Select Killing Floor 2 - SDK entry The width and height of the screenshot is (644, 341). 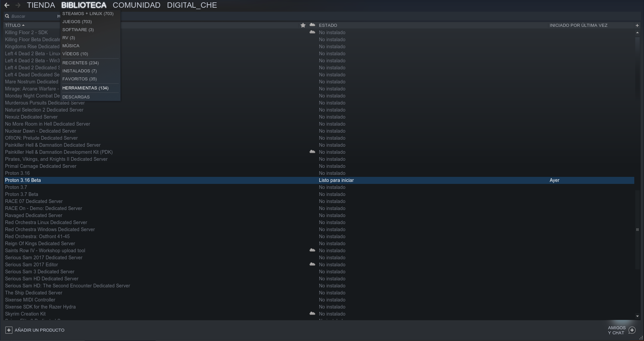coord(26,32)
